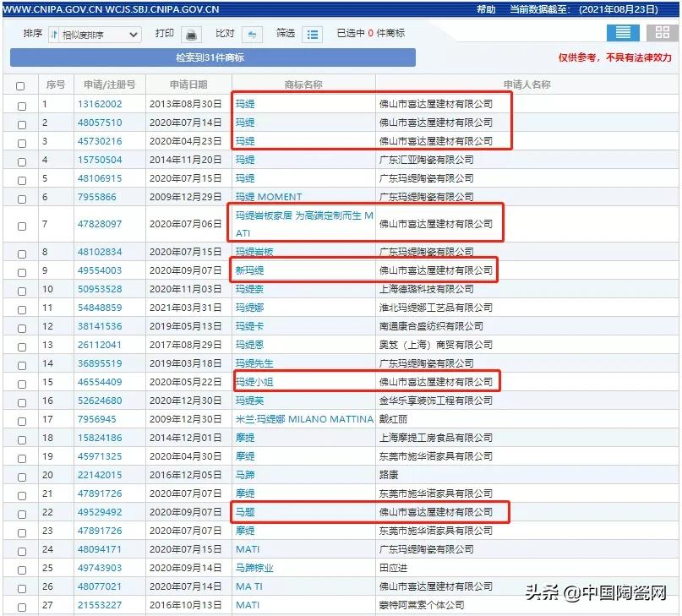Image resolution: width=682 pixels, height=616 pixels.
Task: Check row 4 checkbox for 15750504
Action: point(22,162)
